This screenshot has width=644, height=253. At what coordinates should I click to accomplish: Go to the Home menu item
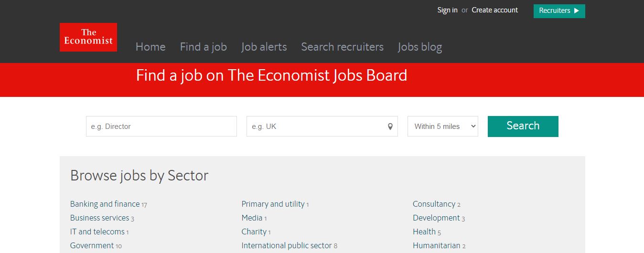coord(150,47)
